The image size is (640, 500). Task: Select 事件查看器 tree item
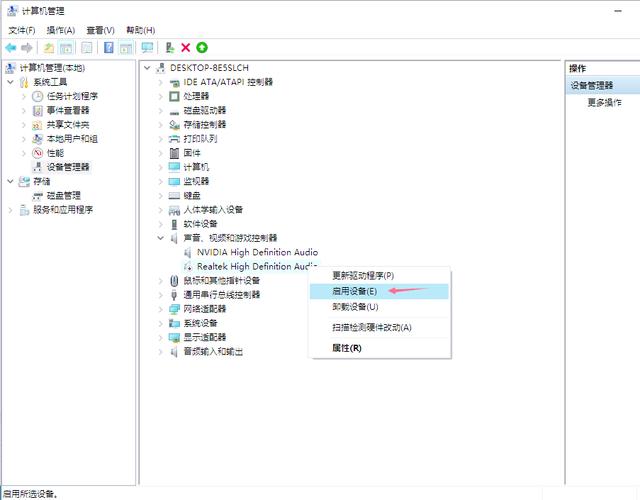[68, 110]
